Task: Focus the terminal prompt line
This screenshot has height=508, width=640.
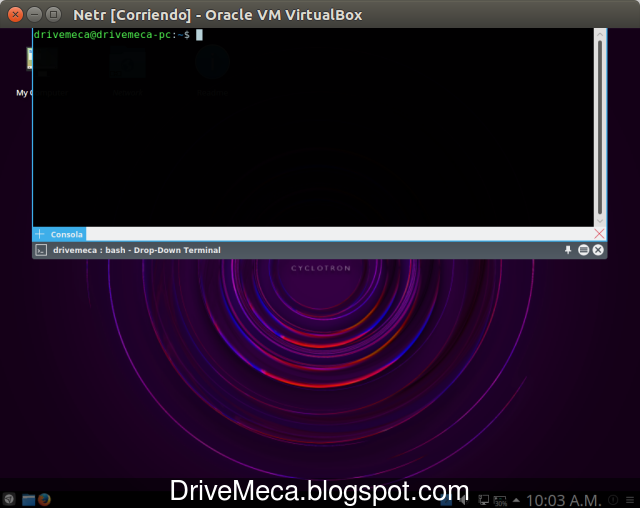Action: tap(118, 35)
